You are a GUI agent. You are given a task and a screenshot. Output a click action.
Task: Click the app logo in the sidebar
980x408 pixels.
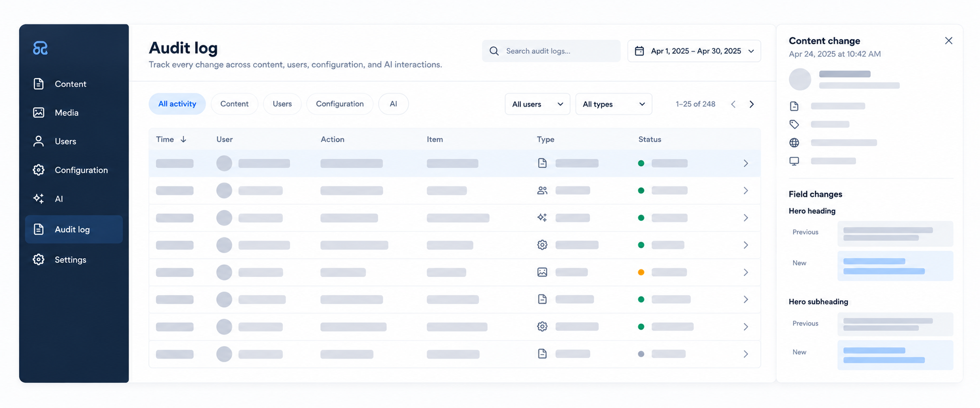pyautogui.click(x=40, y=48)
